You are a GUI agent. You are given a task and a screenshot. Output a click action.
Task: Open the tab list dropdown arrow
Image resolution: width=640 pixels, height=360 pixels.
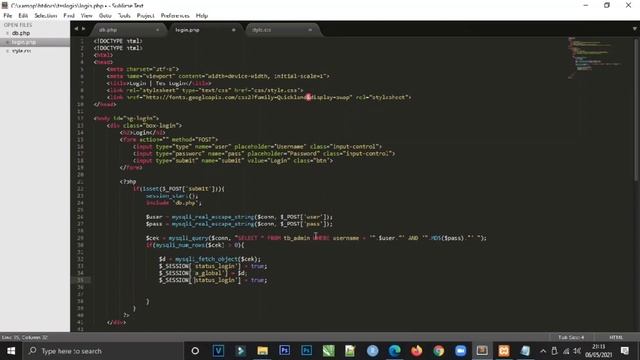[x=634, y=29]
